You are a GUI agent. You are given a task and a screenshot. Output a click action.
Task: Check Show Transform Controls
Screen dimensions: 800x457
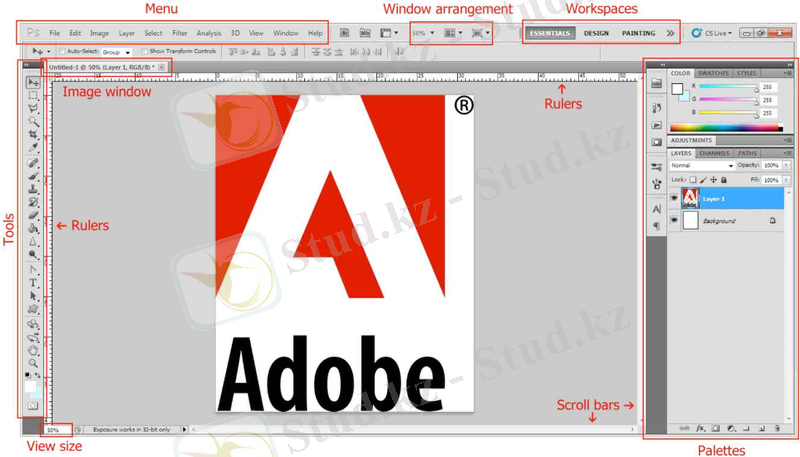point(145,51)
